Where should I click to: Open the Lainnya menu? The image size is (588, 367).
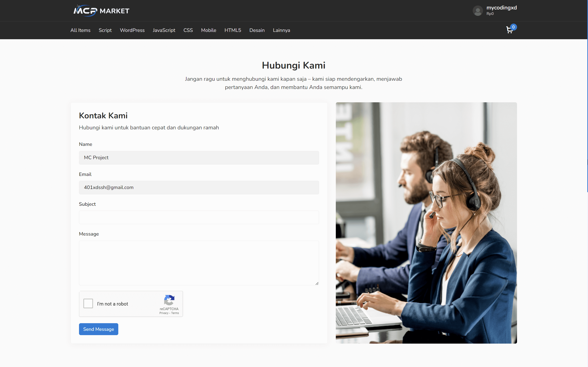[281, 30]
